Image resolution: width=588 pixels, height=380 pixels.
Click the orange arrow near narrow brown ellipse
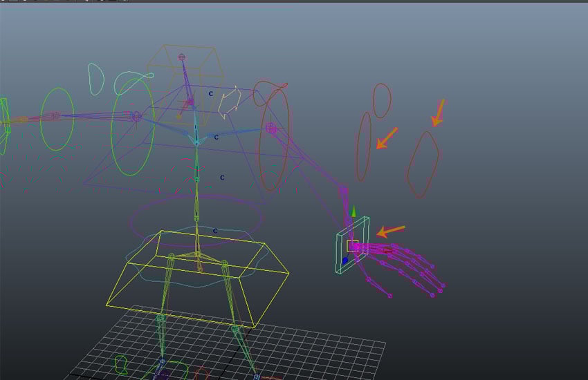pos(387,138)
